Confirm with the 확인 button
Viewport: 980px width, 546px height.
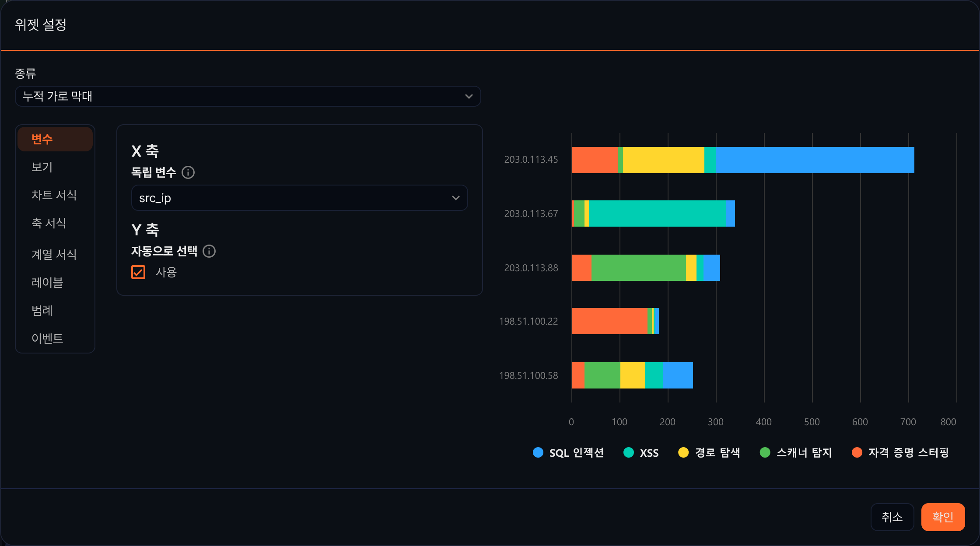(943, 517)
